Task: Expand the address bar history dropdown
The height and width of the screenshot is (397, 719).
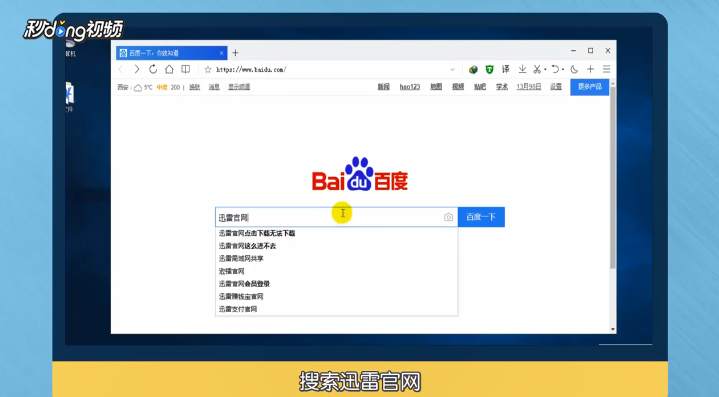Action: click(x=452, y=70)
